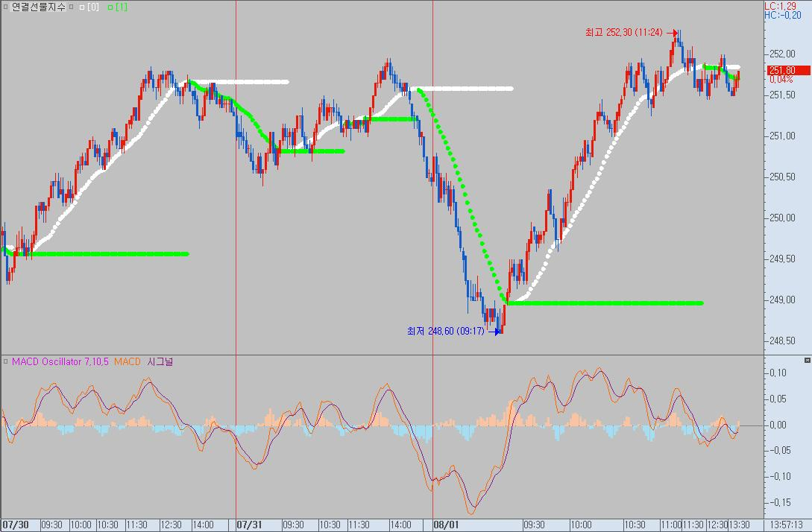
Task: Close the MACD indicator sub-panel
Action: [807, 360]
